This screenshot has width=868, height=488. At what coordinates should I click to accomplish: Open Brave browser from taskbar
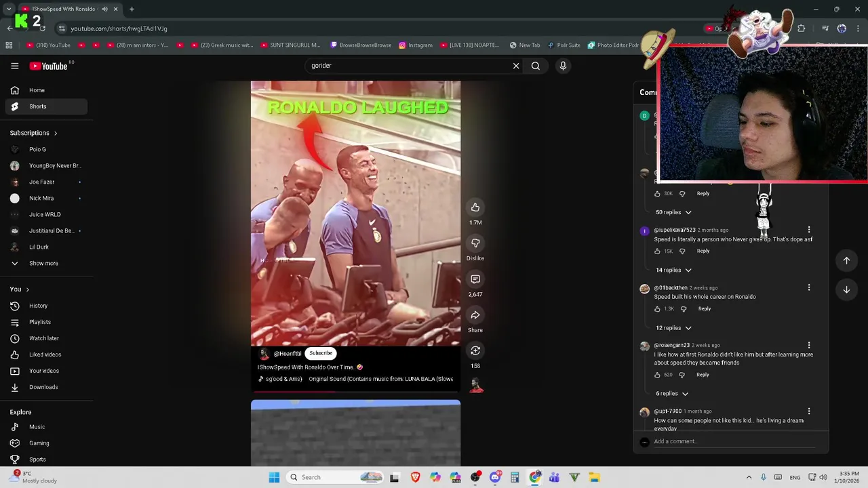tap(415, 477)
